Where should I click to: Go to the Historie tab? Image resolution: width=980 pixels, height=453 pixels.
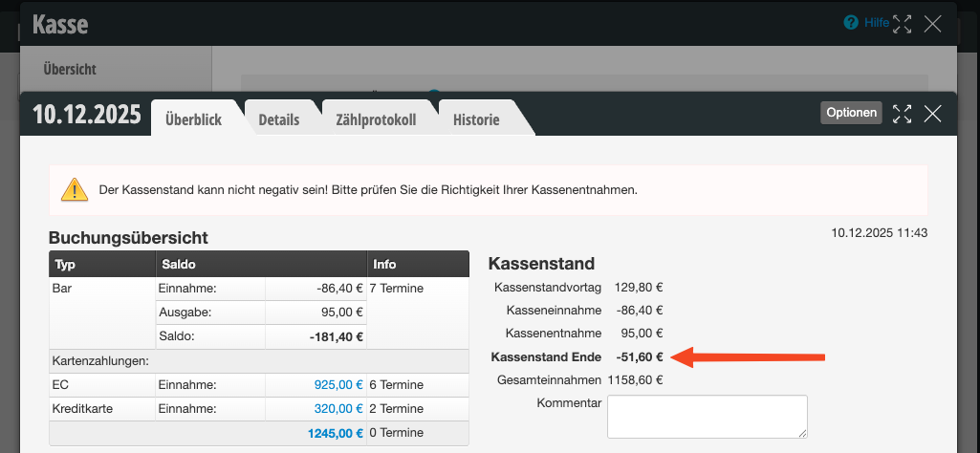click(x=476, y=119)
